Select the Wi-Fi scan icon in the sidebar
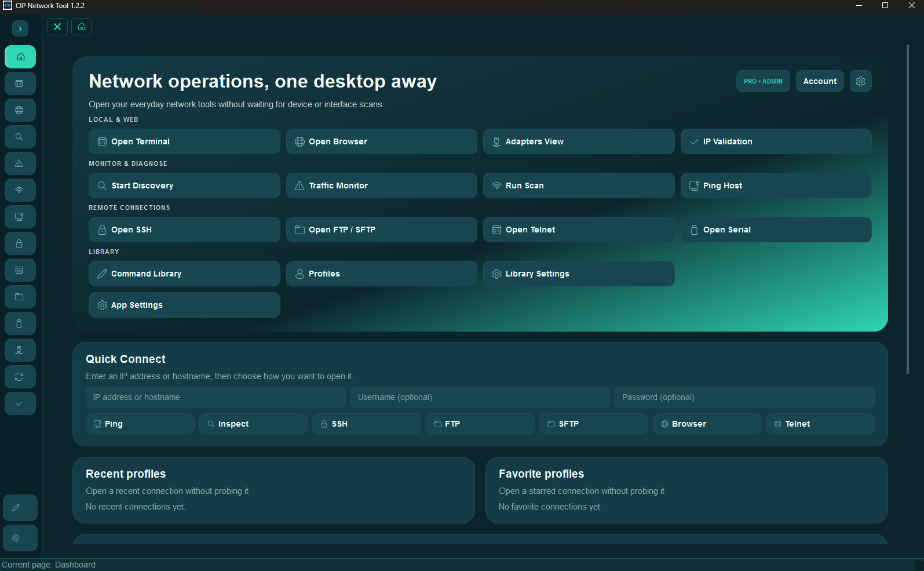 click(20, 190)
